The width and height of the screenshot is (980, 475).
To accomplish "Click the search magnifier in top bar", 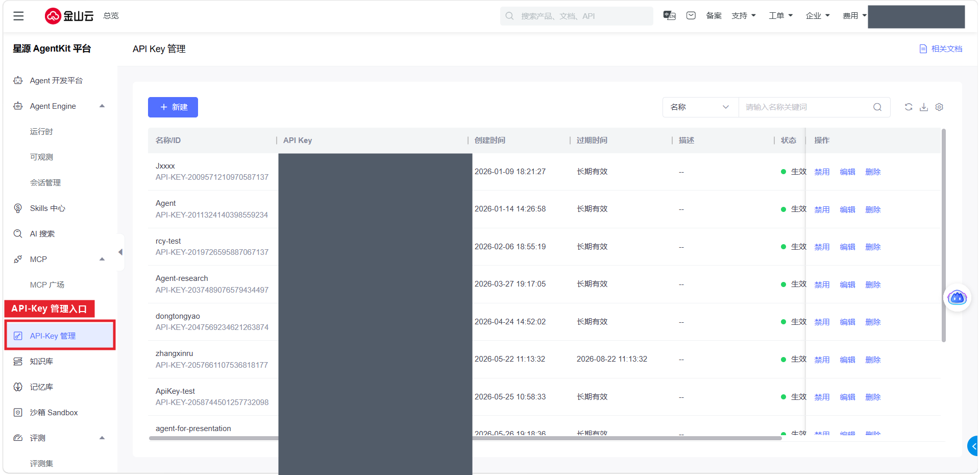I will 509,16.
